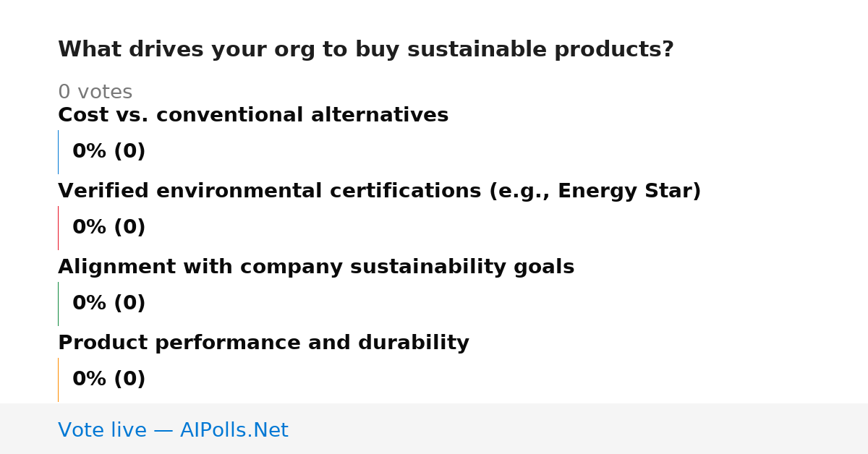Screen dimensions: 868x454
Task: Click the blue bar under Cost option
Action: [x=58, y=152]
